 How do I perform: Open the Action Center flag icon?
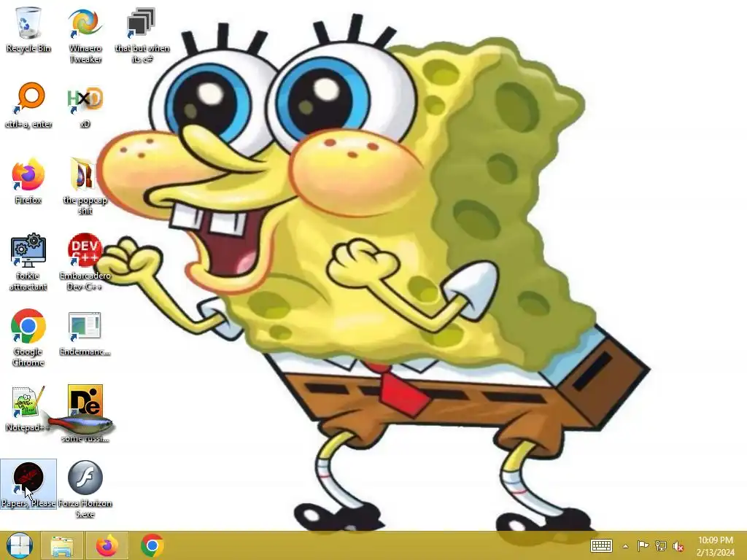click(x=643, y=545)
